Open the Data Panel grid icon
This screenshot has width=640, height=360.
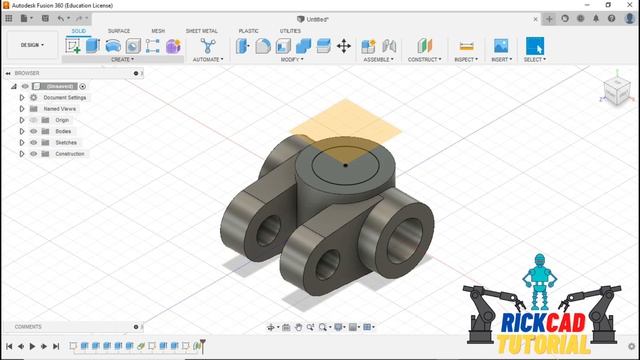(9, 18)
